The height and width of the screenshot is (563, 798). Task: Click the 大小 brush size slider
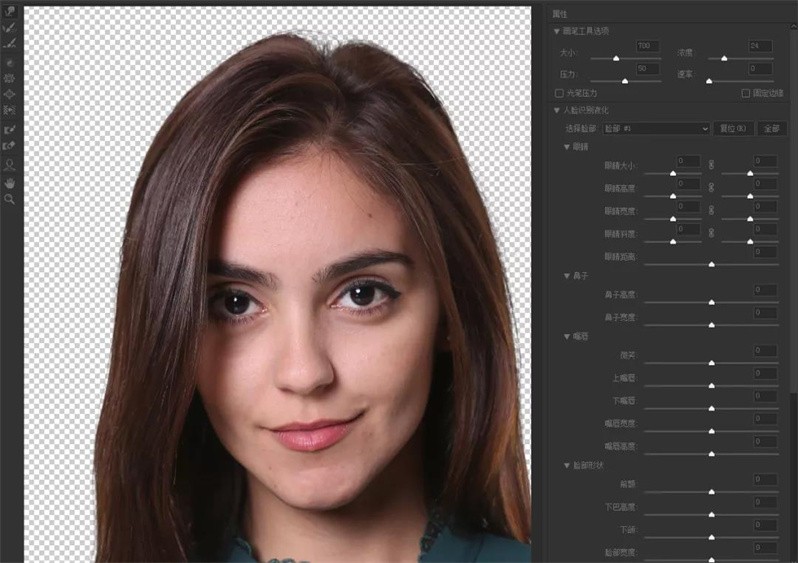pos(625,59)
